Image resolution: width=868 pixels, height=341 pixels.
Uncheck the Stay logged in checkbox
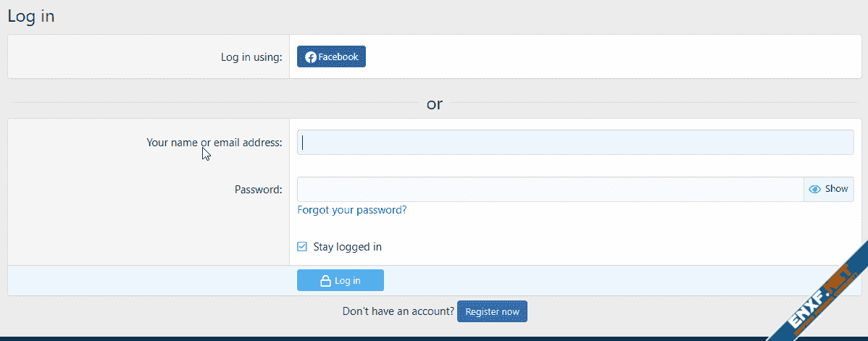pos(302,247)
